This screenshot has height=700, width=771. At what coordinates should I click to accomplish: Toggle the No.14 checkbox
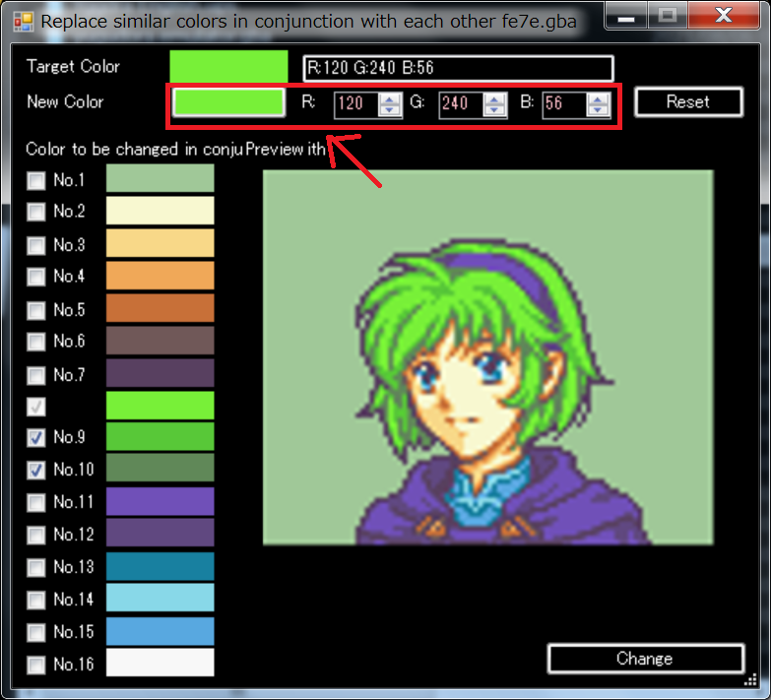pyautogui.click(x=35, y=600)
